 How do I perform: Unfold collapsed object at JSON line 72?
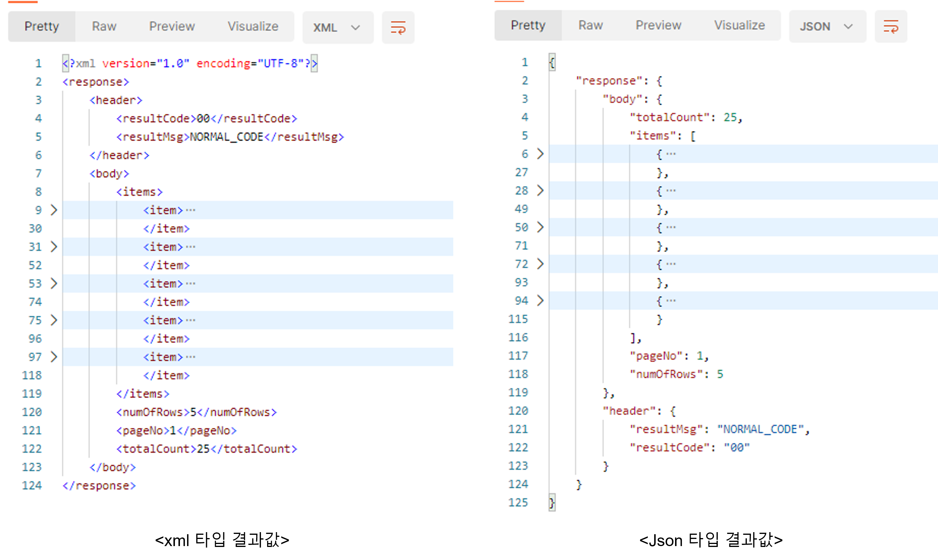pyautogui.click(x=540, y=264)
